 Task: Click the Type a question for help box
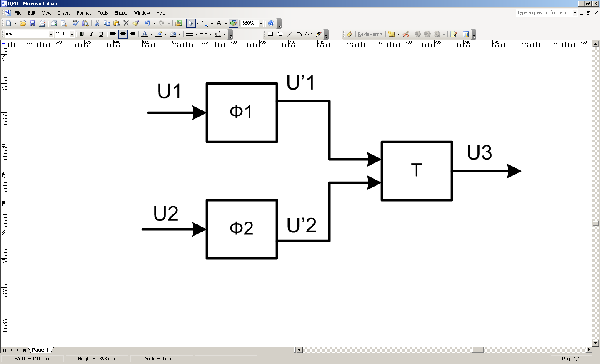tap(544, 12)
